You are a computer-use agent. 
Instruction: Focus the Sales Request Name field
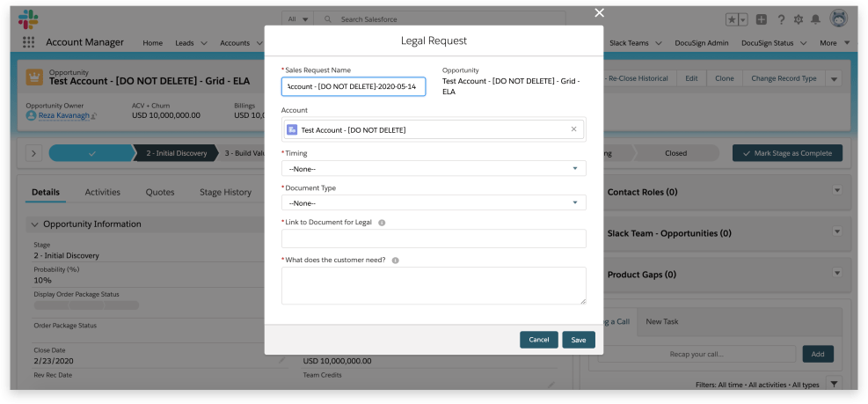pyautogui.click(x=354, y=86)
